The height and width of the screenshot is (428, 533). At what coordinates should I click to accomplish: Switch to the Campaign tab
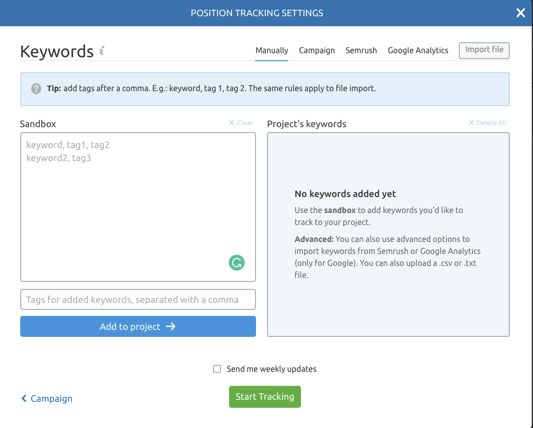[317, 50]
